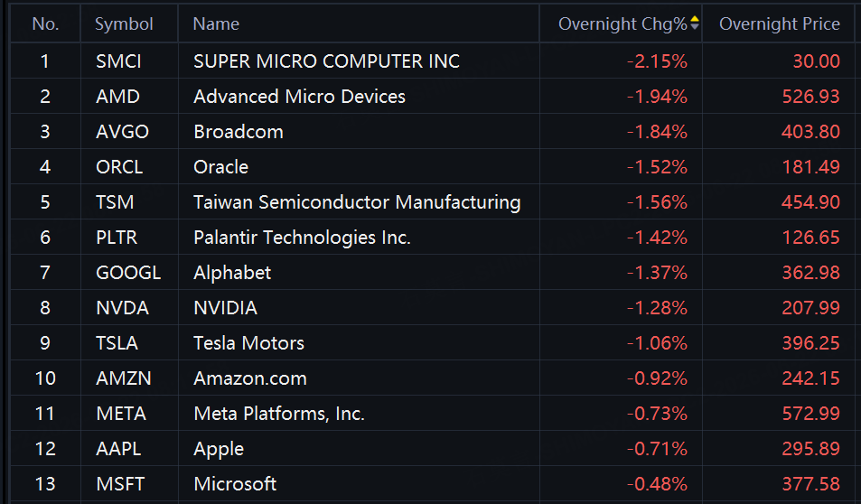Select Taiwan Semiconductor Manufacturing row
This screenshot has width=861, height=504.
(433, 202)
